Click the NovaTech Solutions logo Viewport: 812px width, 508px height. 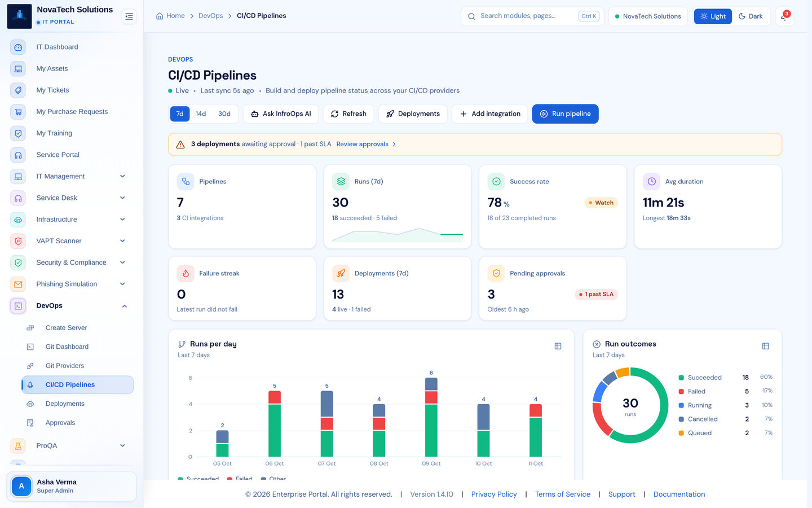19,16
